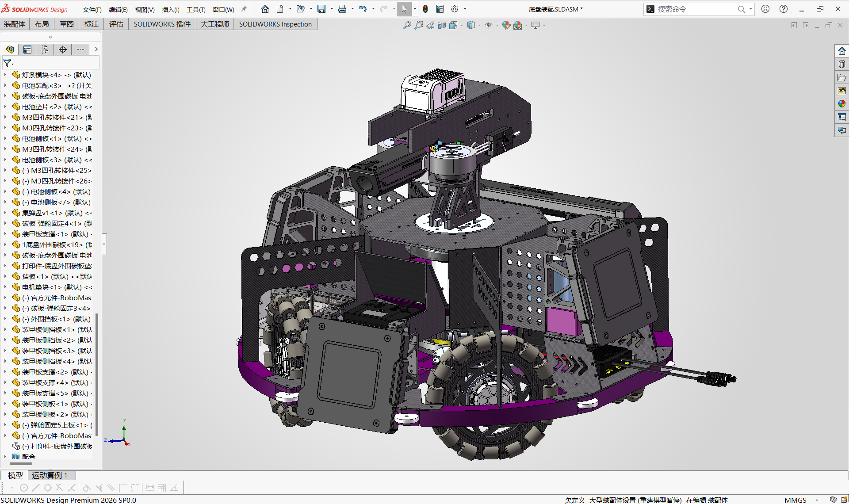This screenshot has height=504, width=849.
Task: Click Edit Appearance color ball icon
Action: (506, 25)
